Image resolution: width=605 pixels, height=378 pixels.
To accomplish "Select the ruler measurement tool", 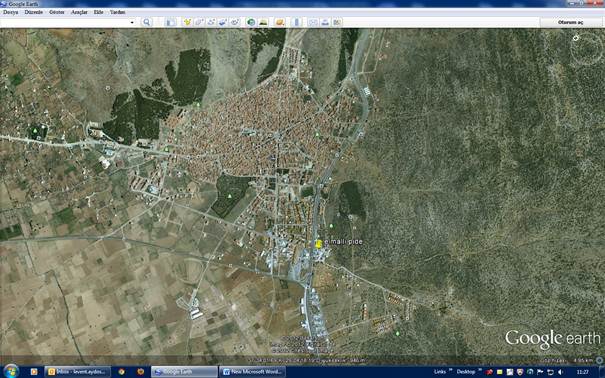I will [296, 22].
